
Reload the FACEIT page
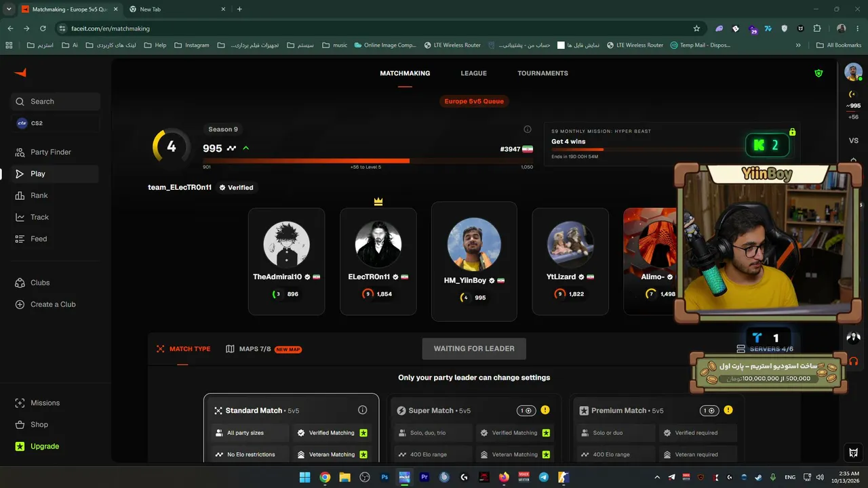click(x=43, y=28)
